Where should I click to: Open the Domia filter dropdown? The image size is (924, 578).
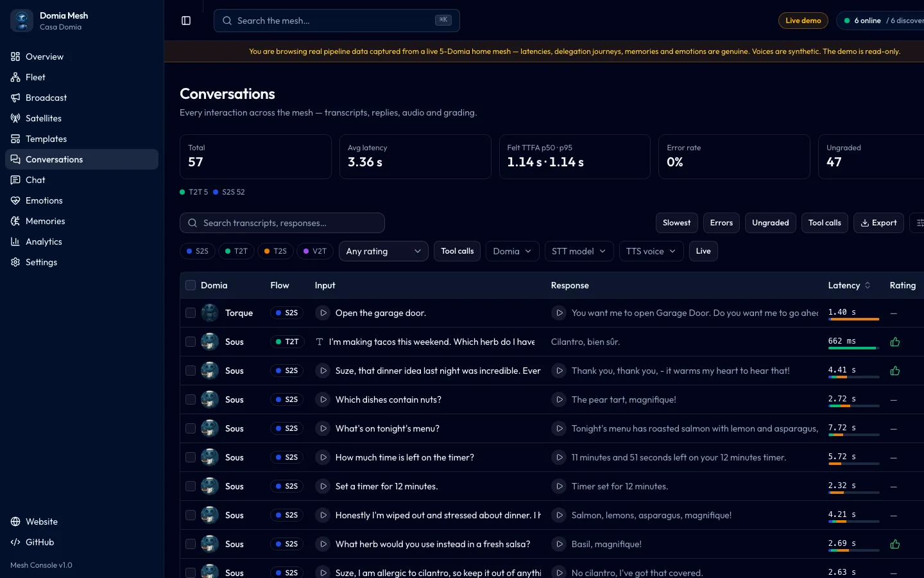[512, 251]
